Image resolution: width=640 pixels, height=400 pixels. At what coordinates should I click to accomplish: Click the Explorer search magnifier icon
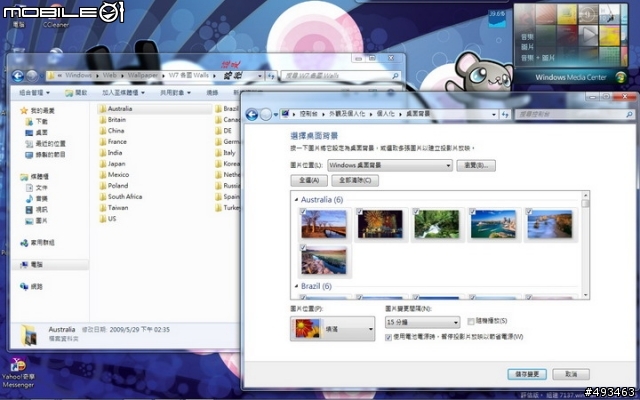395,76
